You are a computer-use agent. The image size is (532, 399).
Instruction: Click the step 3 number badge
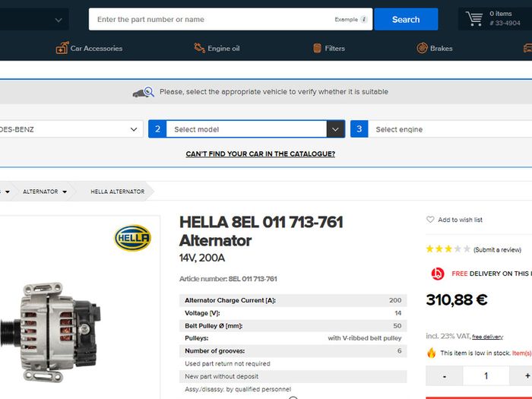point(359,129)
